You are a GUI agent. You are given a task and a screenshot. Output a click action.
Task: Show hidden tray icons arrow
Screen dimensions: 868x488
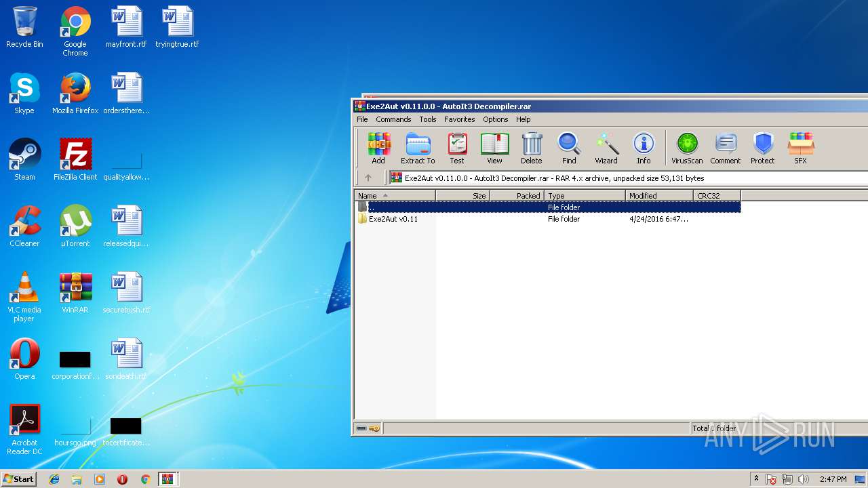point(756,479)
